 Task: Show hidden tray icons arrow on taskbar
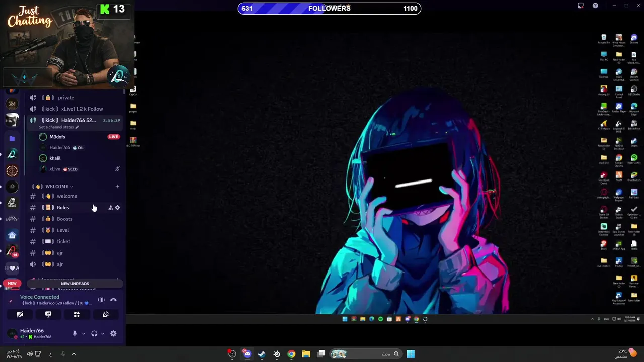74,354
